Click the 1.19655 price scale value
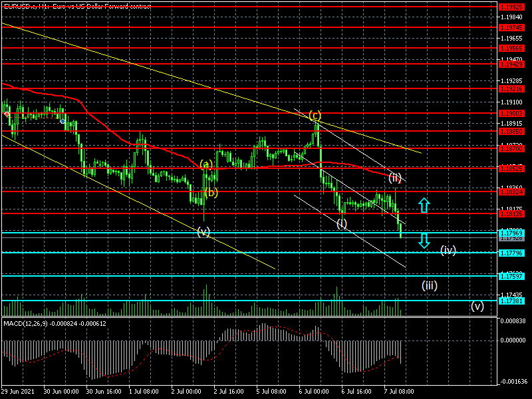 511,39
